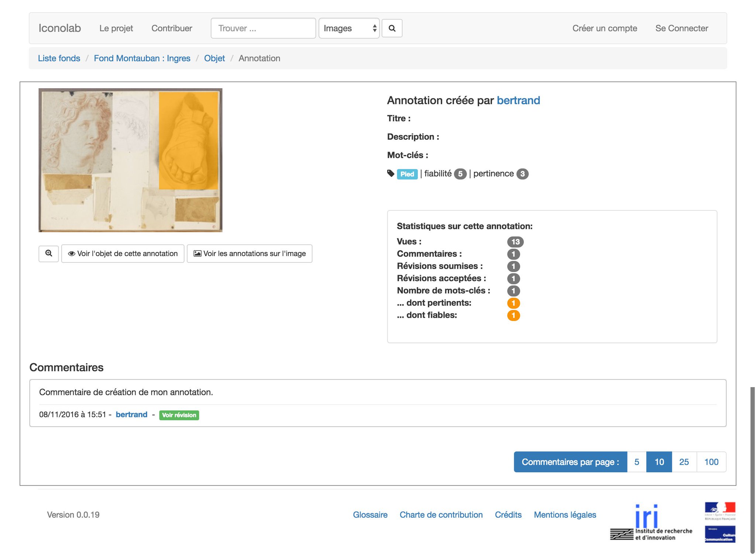The image size is (756, 555).
Task: Click the green Voir révision badge
Action: pos(179,415)
